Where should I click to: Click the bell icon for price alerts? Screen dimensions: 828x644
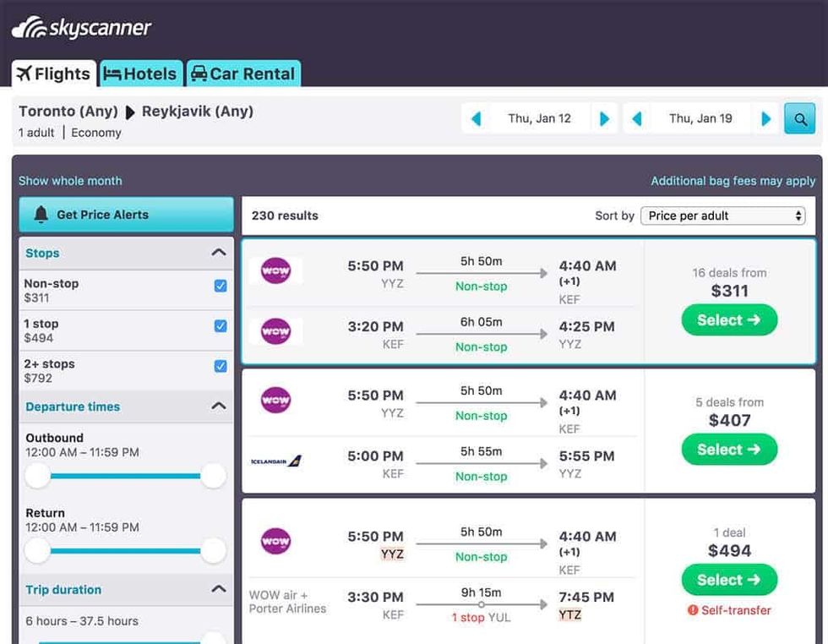tap(41, 215)
